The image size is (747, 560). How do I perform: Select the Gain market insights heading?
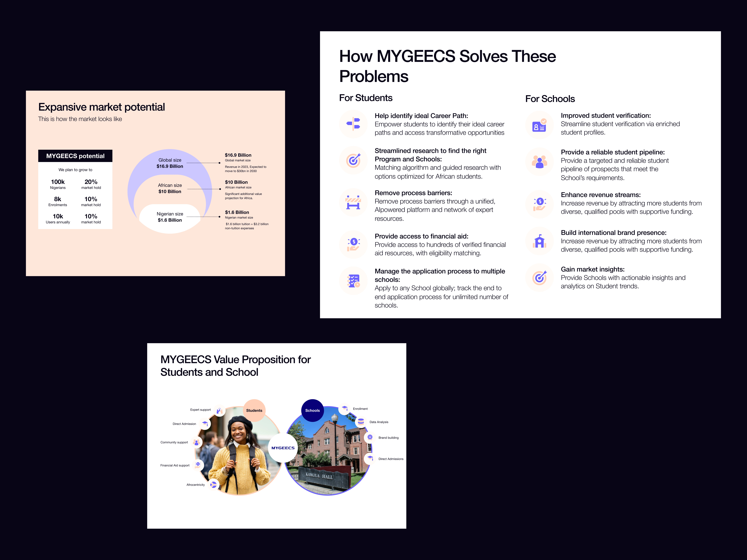pos(593,269)
